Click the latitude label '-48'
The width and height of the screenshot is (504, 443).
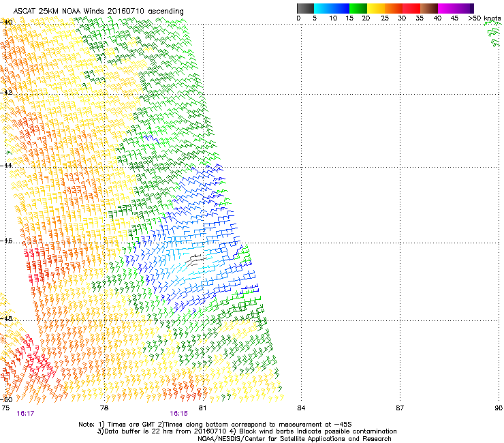click(6, 318)
